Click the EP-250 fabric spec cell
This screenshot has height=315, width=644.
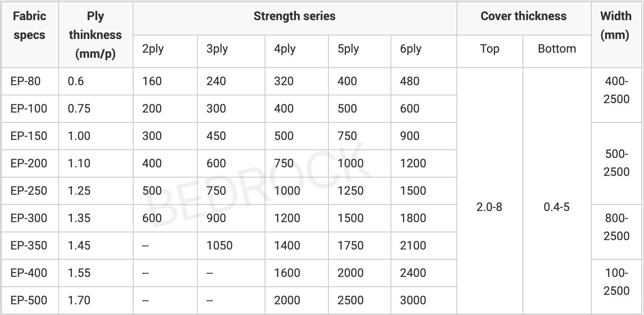(x=29, y=191)
